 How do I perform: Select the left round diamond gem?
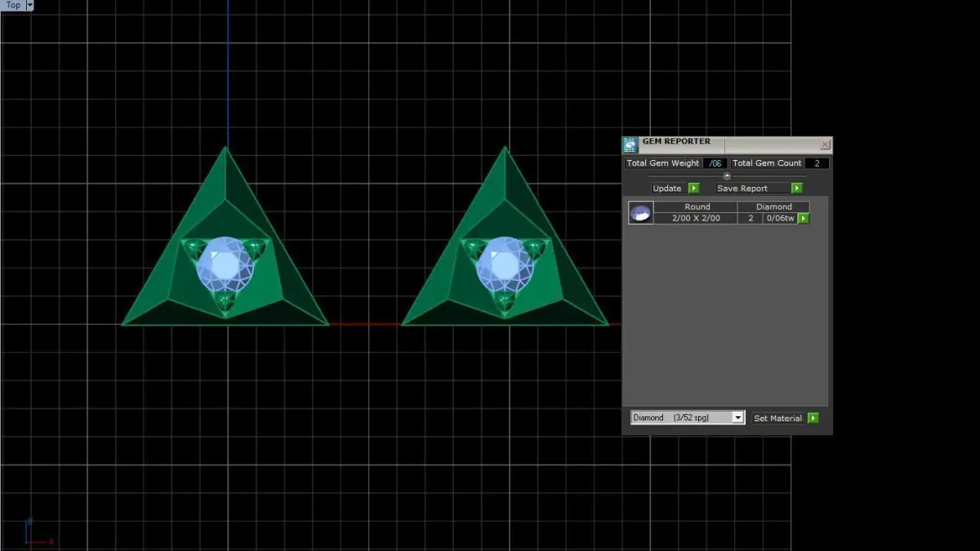[225, 264]
